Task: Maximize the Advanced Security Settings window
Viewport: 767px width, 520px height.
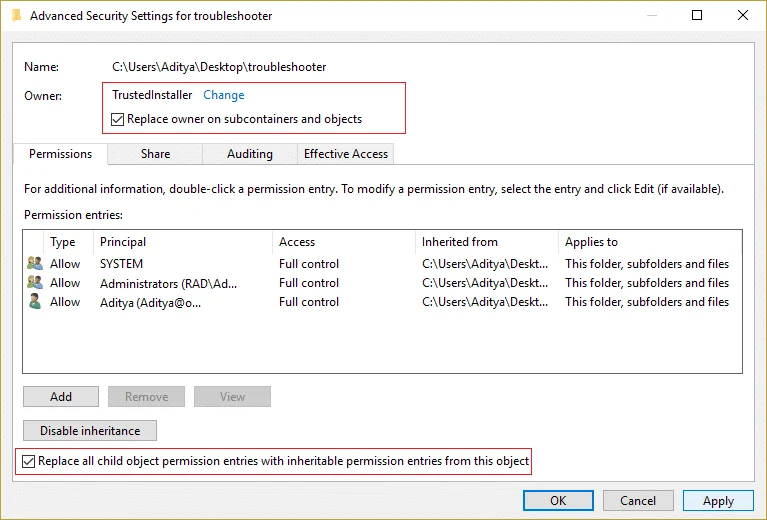Action: coord(697,15)
